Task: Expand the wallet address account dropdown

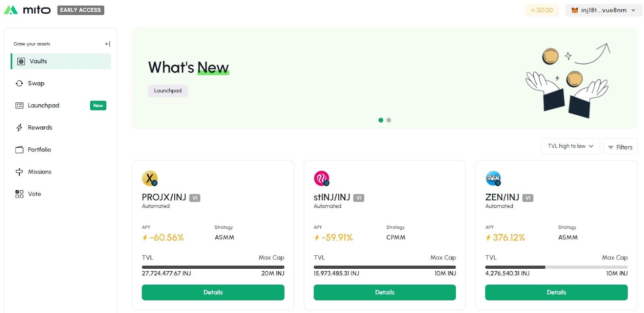Action: (x=603, y=10)
